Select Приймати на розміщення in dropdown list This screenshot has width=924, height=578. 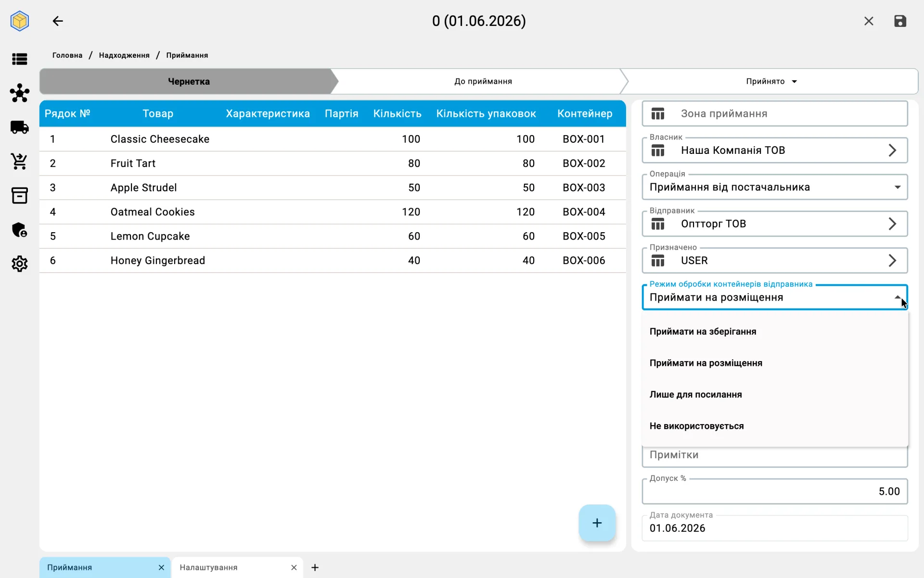coord(775,363)
